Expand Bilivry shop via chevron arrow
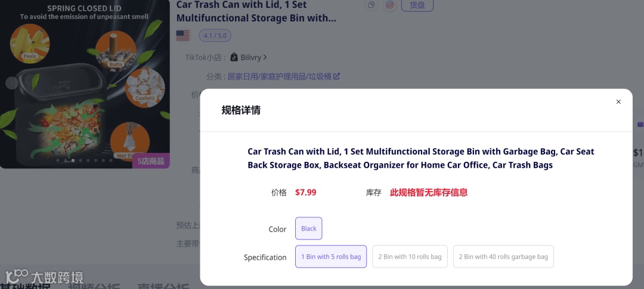This screenshot has width=644, height=289. tap(265, 57)
